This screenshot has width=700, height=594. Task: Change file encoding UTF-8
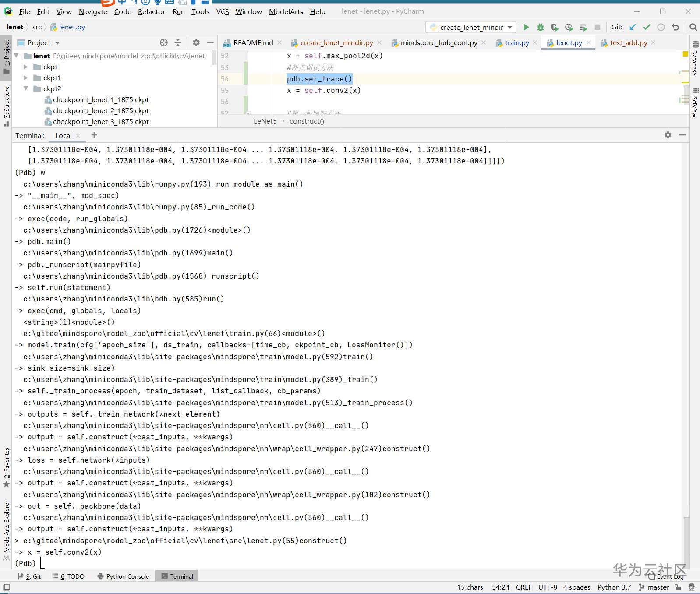[x=548, y=587]
